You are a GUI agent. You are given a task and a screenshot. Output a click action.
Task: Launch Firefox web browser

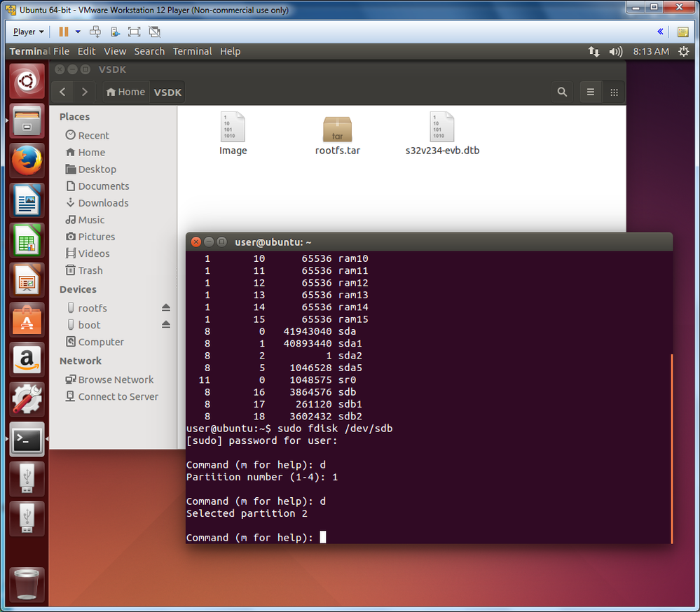27,160
